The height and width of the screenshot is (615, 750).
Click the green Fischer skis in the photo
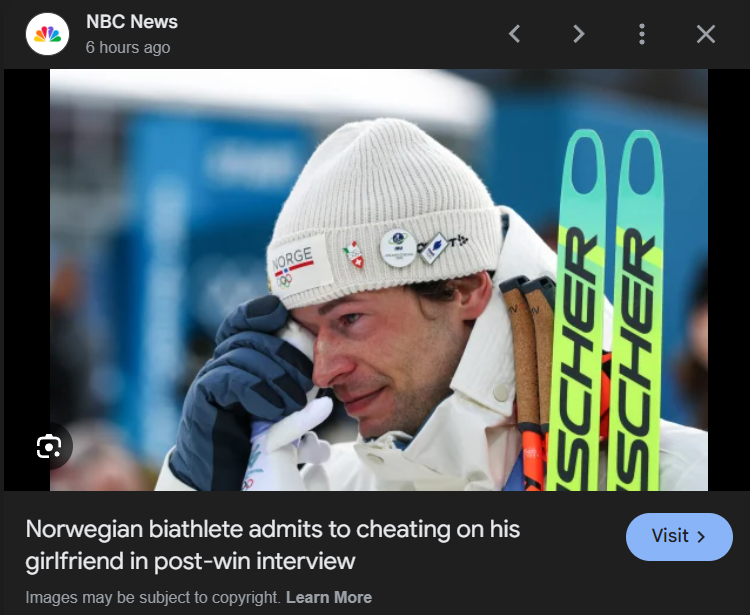(607, 311)
